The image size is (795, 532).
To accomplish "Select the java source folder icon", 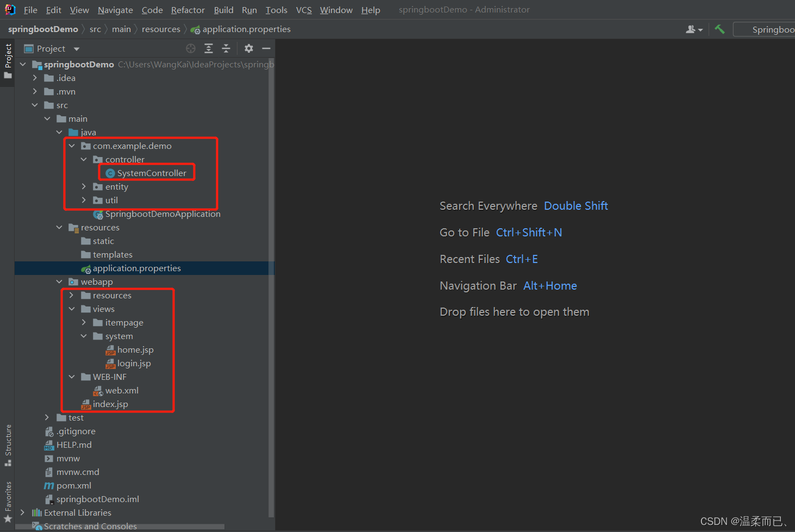I will point(74,133).
